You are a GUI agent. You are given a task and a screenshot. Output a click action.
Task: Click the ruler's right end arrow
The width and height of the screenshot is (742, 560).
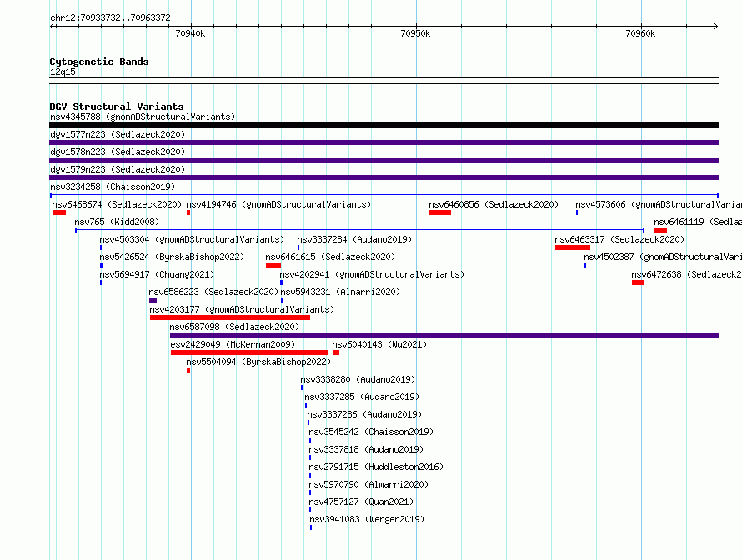[x=715, y=26]
